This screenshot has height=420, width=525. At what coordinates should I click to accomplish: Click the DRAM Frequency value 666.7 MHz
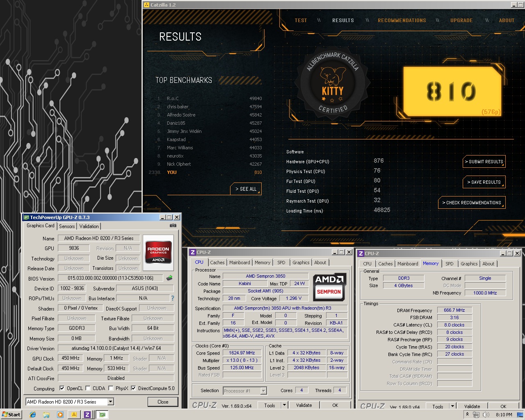click(454, 310)
